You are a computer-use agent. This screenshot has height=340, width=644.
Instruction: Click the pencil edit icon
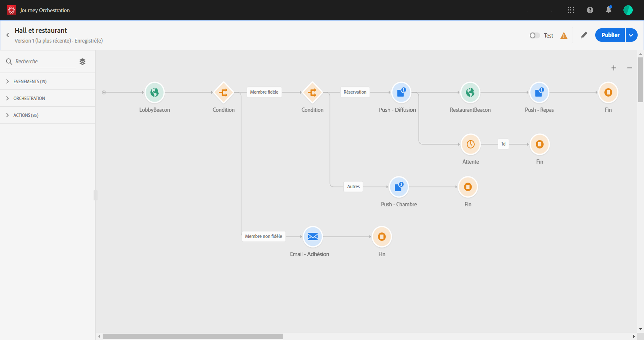click(584, 35)
